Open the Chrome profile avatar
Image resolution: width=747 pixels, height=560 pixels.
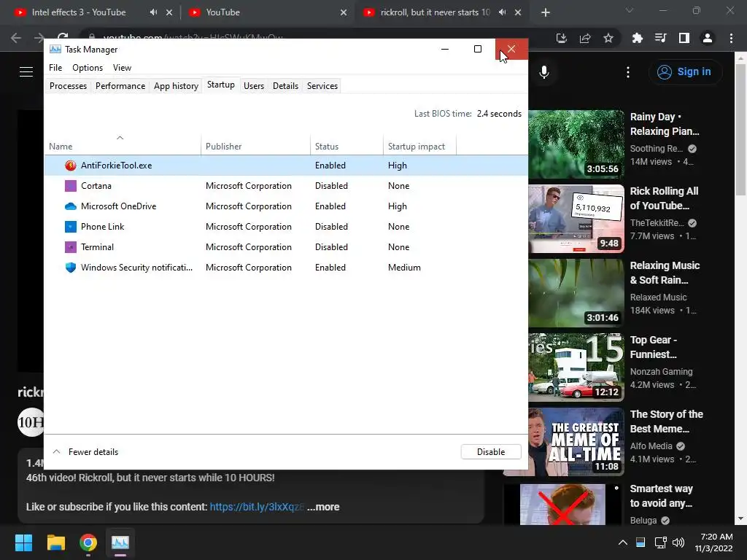click(708, 38)
